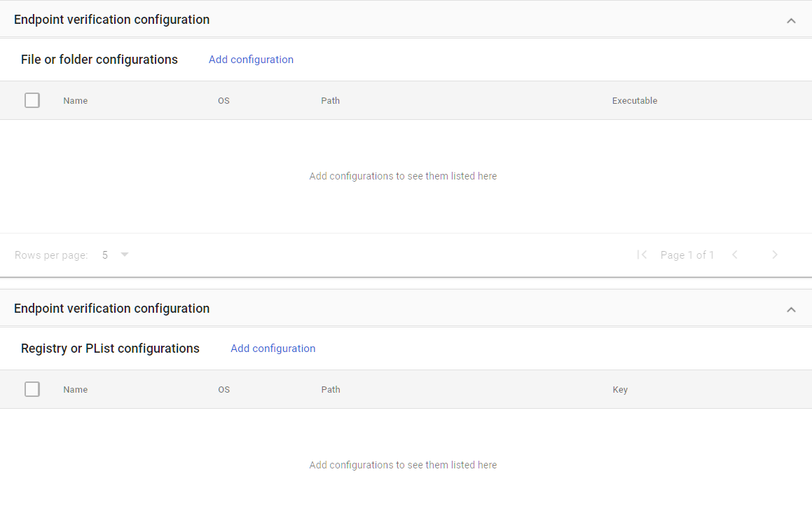The width and height of the screenshot is (812, 514).
Task: Click the Name column header
Action: [x=75, y=100]
